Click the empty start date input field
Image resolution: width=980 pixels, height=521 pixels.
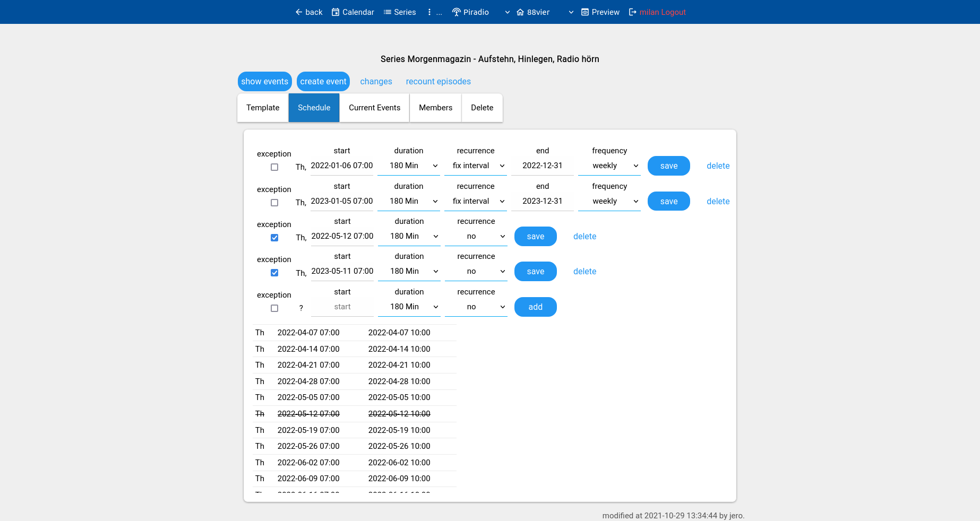(342, 307)
